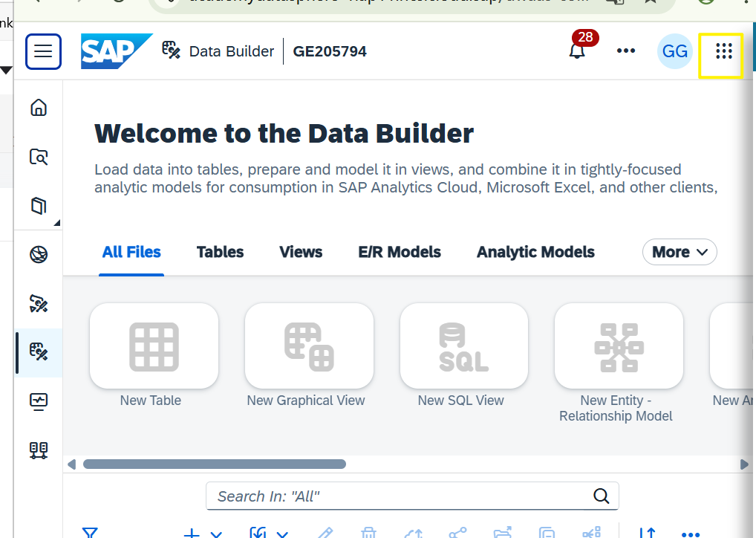Click the scrollbar left arrow

pos(72,464)
